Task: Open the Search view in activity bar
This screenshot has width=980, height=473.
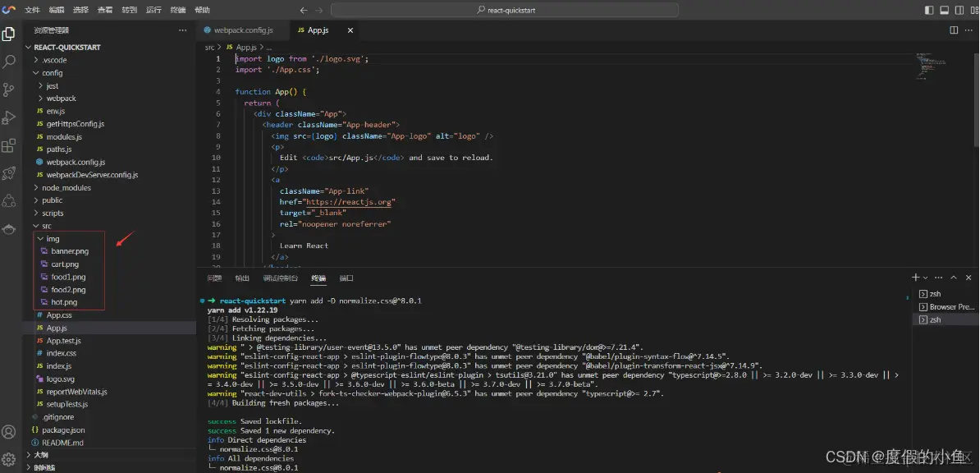Action: point(9,62)
